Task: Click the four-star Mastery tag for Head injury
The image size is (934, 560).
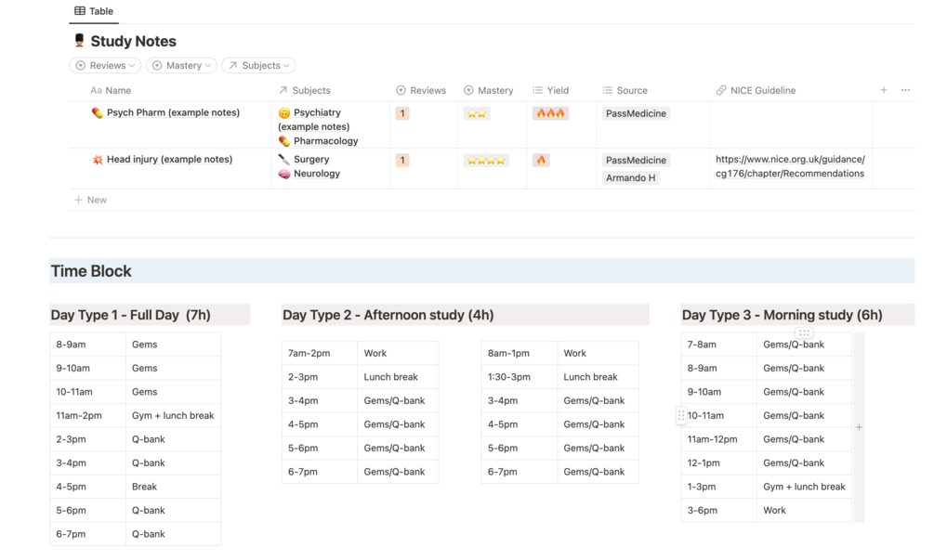Action: click(x=486, y=160)
